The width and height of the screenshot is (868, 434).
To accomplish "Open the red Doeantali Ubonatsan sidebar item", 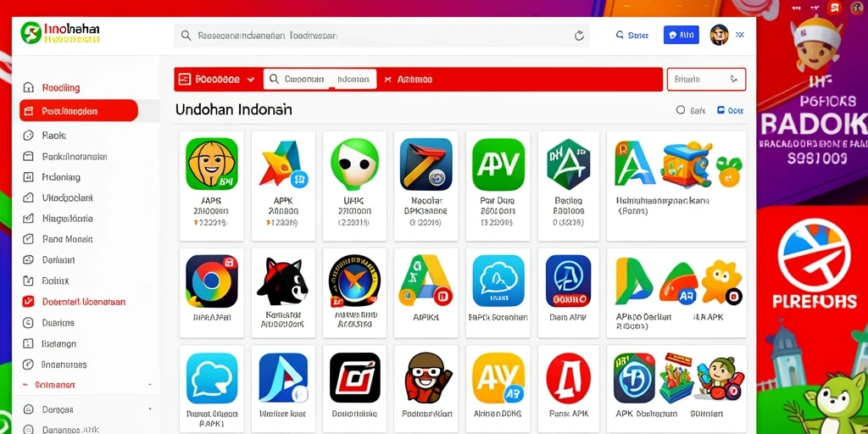I will 74,302.
